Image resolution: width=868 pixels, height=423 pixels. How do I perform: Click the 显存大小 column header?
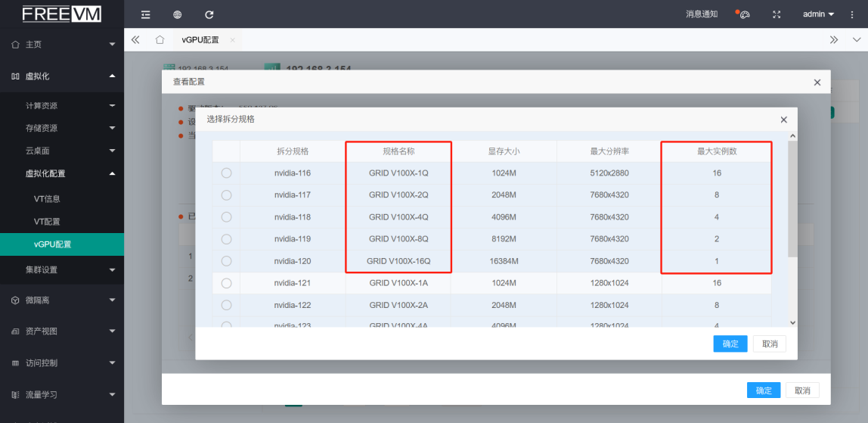(x=504, y=151)
